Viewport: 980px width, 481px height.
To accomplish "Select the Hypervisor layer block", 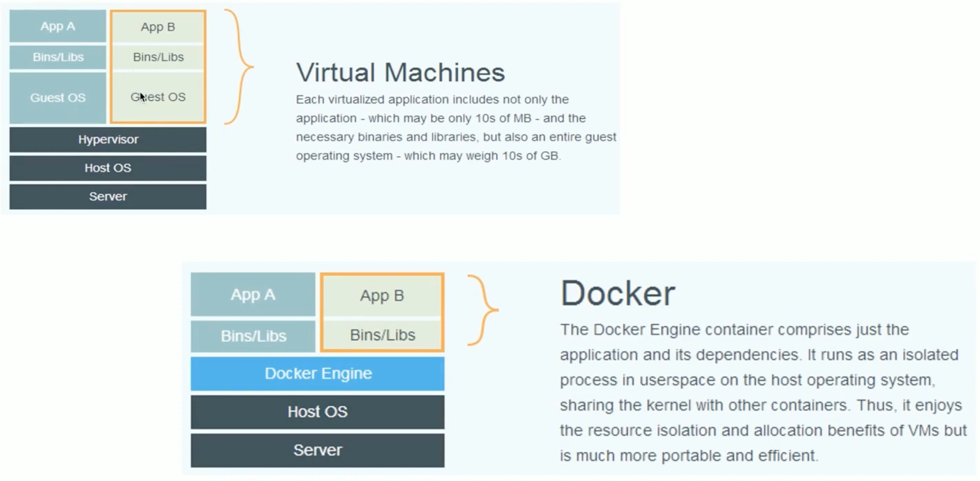I will point(108,140).
